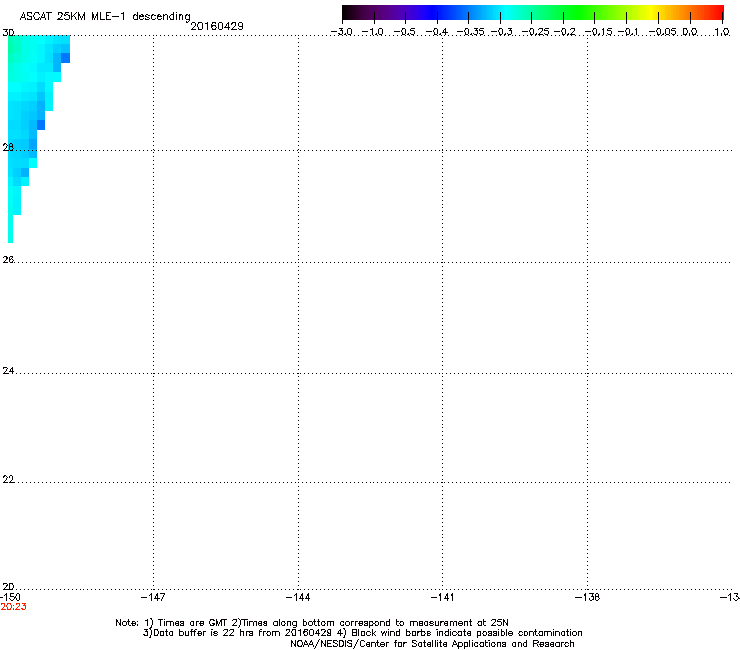Click the 'Data buffer is 22 hrs' note
740x650 pixels.
362,633
